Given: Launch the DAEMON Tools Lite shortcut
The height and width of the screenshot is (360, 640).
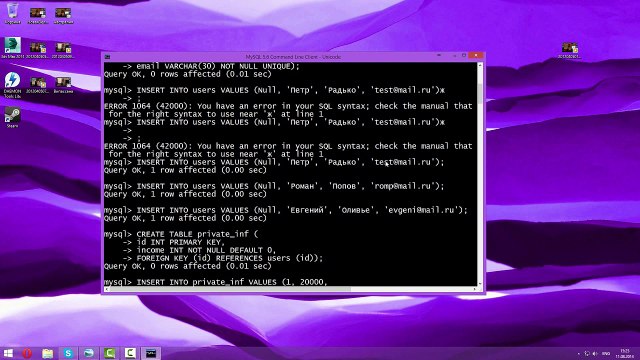Looking at the screenshot, I should (x=12, y=84).
